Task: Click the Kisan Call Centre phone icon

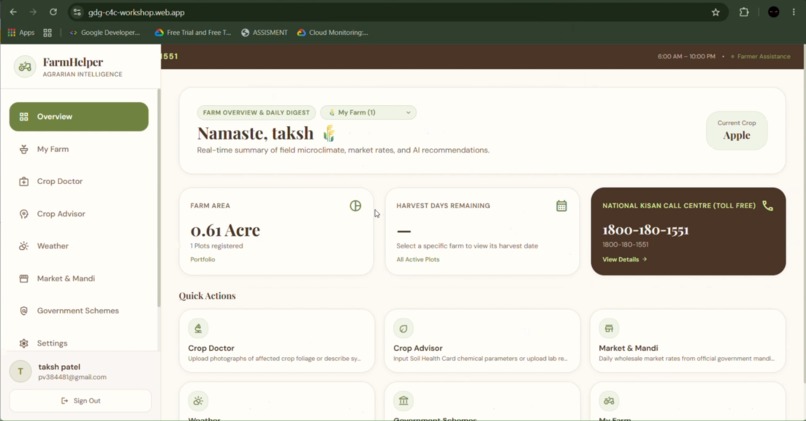Action: [x=767, y=206]
